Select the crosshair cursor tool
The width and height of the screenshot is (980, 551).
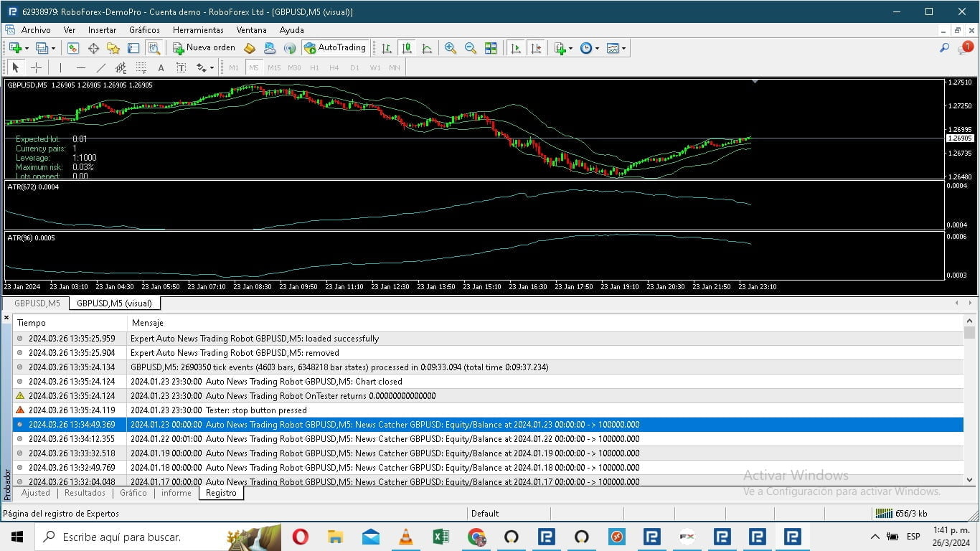36,67
